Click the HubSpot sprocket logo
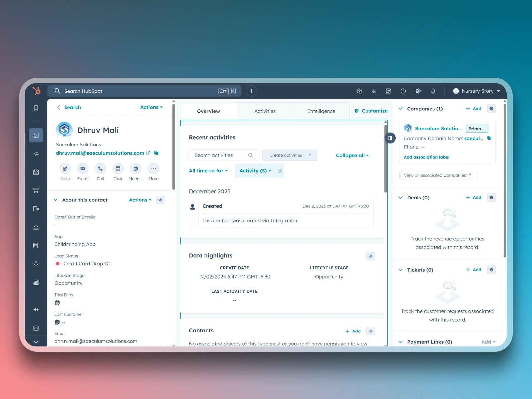This screenshot has width=532, height=399. pyautogui.click(x=36, y=91)
